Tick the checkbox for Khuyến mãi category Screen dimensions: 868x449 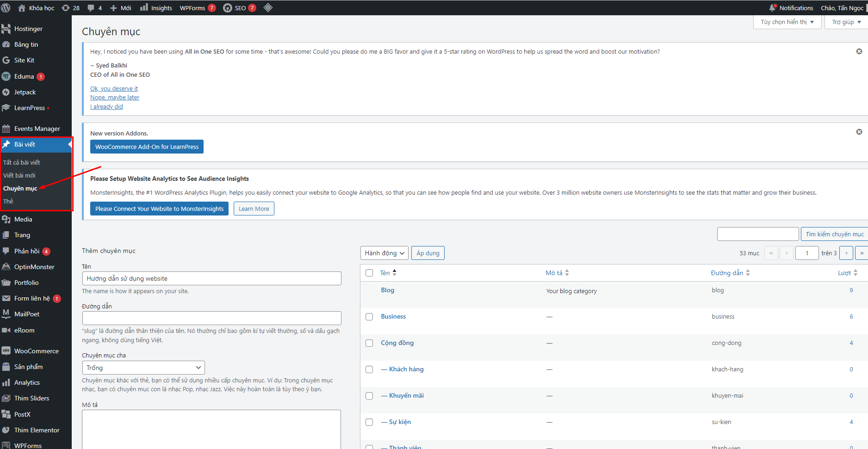[369, 396]
